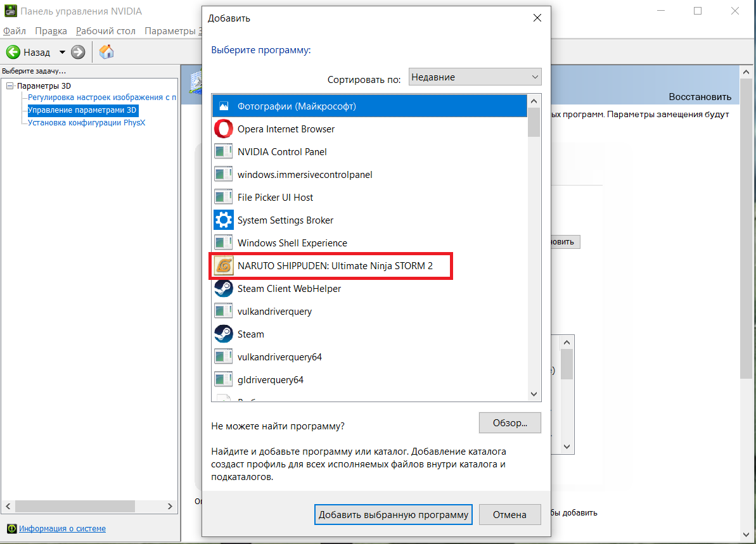Collapse the Параметры 3D tree node
Image resolution: width=756 pixels, height=544 pixels.
pyautogui.click(x=10, y=85)
